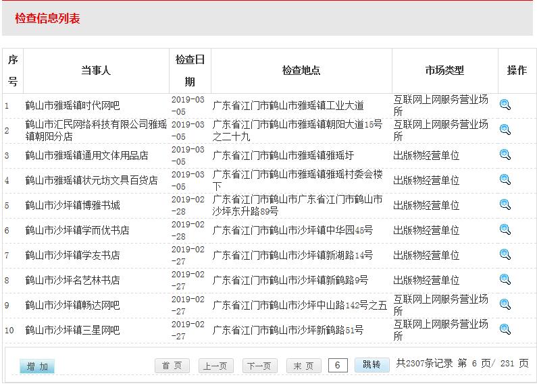The image size is (537, 392).
Task: Advance to next page with 下一页
Action: (x=260, y=366)
